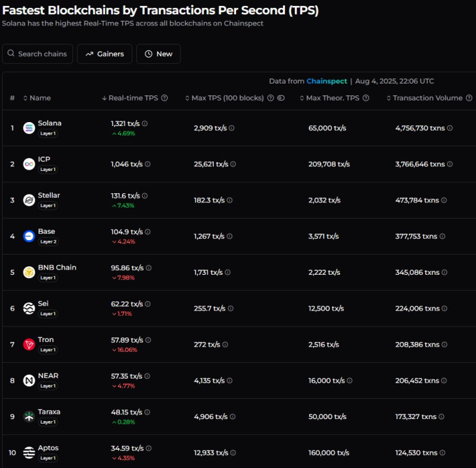Open the BNB Chain name link
This screenshot has width=476, height=468.
[x=57, y=268]
